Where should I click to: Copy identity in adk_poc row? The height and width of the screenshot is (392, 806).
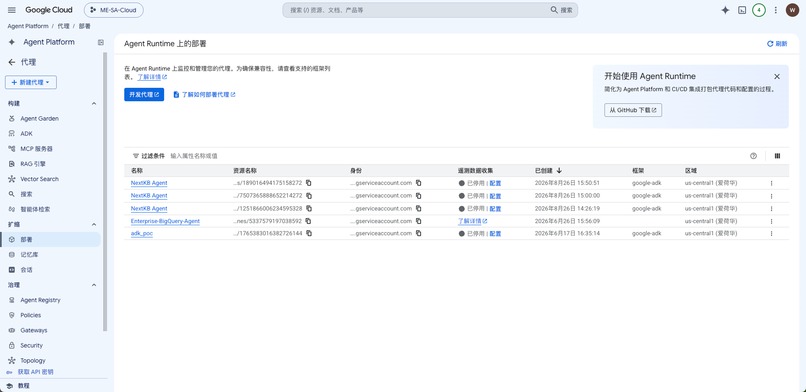point(418,233)
